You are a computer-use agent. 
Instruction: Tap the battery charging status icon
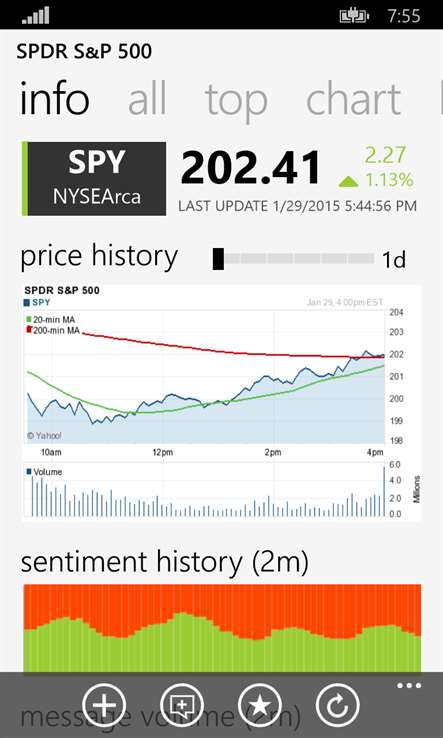click(354, 16)
